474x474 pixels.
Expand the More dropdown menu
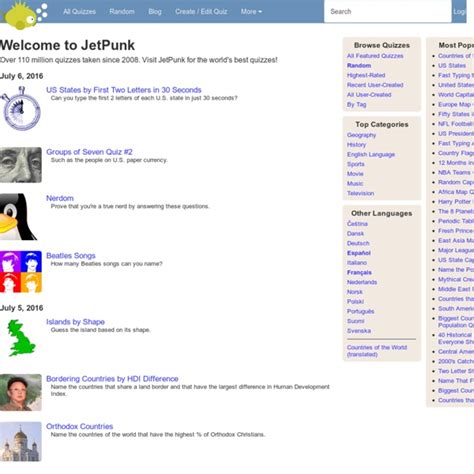click(251, 12)
